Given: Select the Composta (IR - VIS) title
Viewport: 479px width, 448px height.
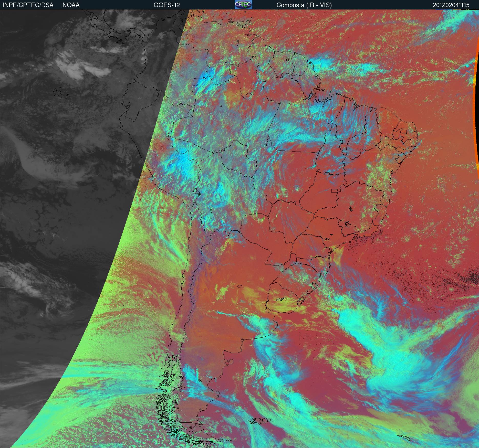Looking at the screenshot, I should click(x=304, y=5).
